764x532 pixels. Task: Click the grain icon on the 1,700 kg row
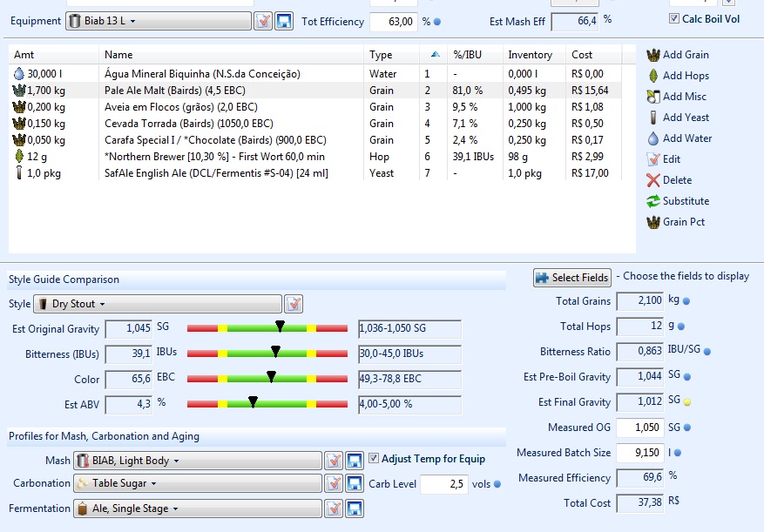(18, 91)
